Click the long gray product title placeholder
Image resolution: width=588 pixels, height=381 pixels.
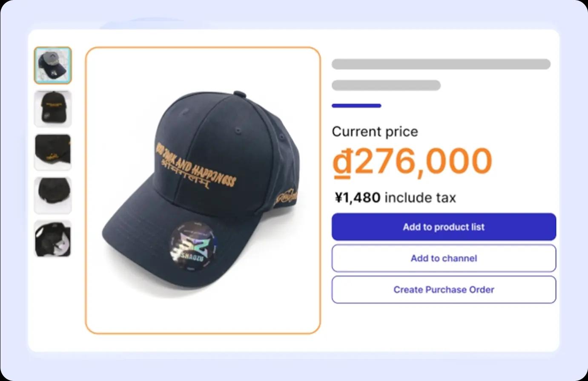441,64
